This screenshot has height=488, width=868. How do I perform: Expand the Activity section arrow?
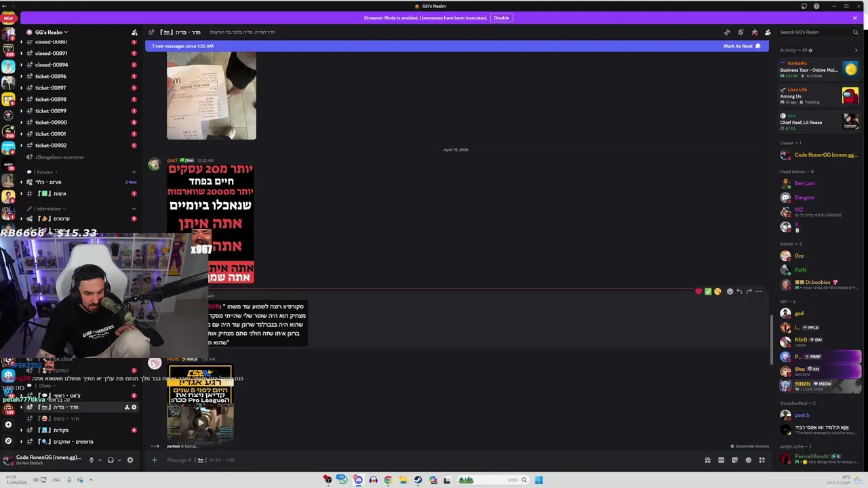click(x=856, y=50)
